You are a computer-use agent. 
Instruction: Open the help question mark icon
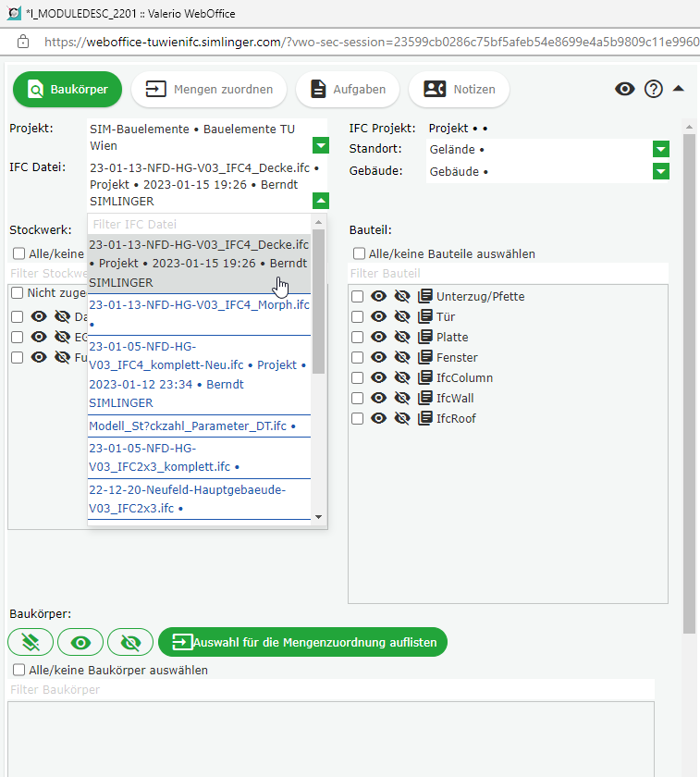pos(654,89)
